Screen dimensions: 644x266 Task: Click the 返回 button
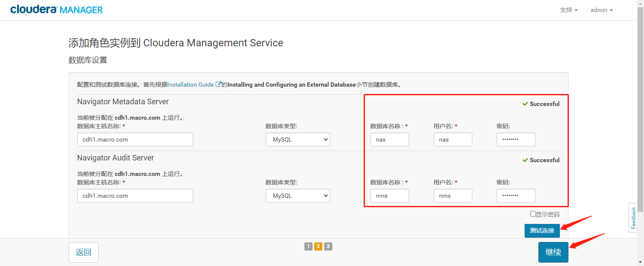[x=84, y=252]
